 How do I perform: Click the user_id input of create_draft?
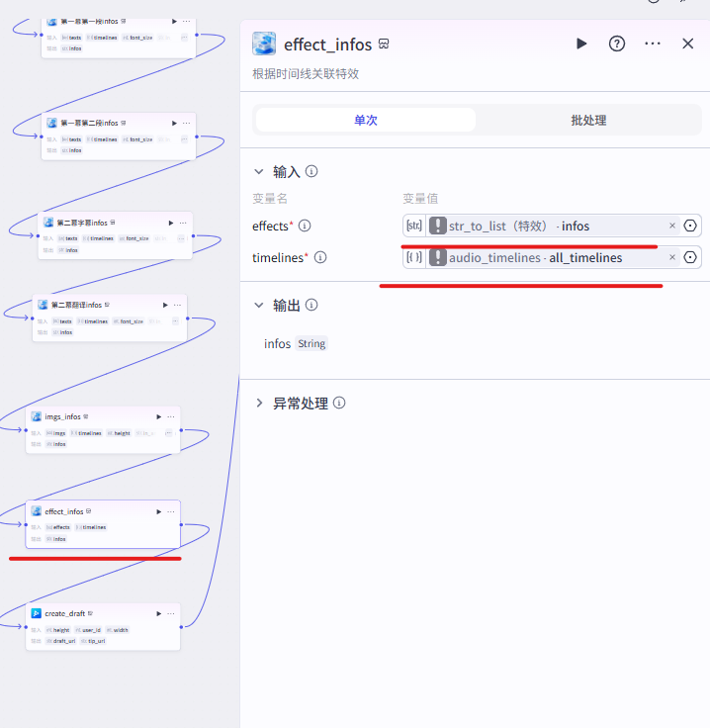tap(88, 630)
